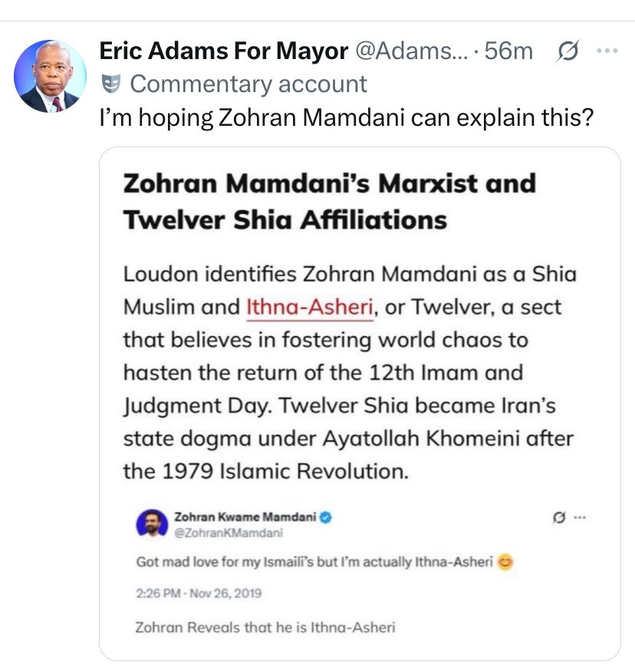Image resolution: width=635 pixels, height=672 pixels.
Task: Open the ellipsis menu inside the embedded tweet
Action: click(579, 518)
